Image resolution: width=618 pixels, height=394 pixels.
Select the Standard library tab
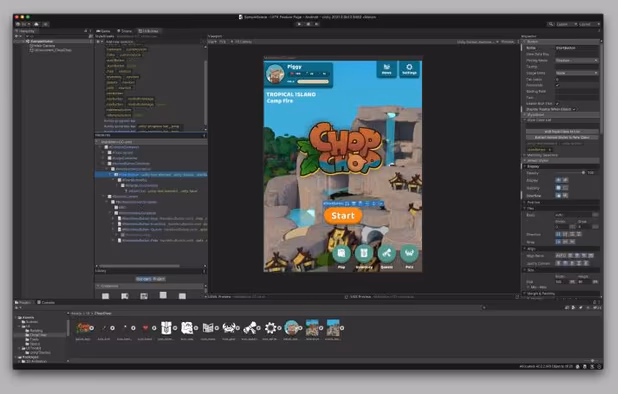[x=143, y=279]
